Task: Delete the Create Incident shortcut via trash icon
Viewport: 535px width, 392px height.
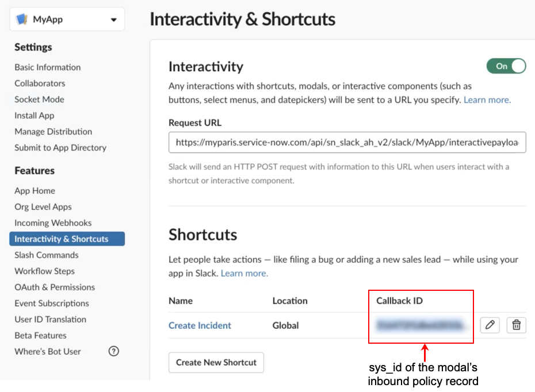Action: 516,325
